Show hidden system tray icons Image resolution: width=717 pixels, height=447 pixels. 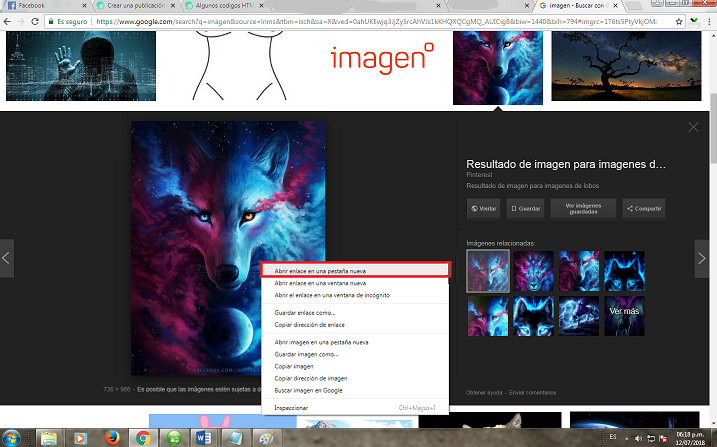tap(627, 438)
